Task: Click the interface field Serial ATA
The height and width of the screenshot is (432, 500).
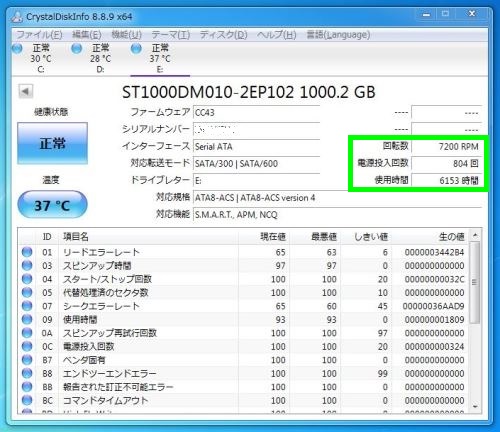Action: 256,147
